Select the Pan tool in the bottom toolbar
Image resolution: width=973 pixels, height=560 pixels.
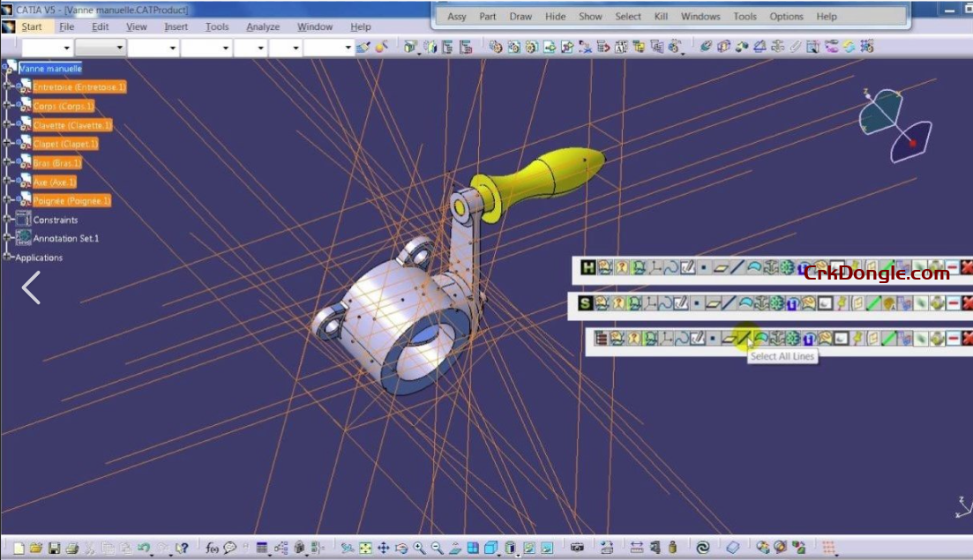[x=382, y=548]
